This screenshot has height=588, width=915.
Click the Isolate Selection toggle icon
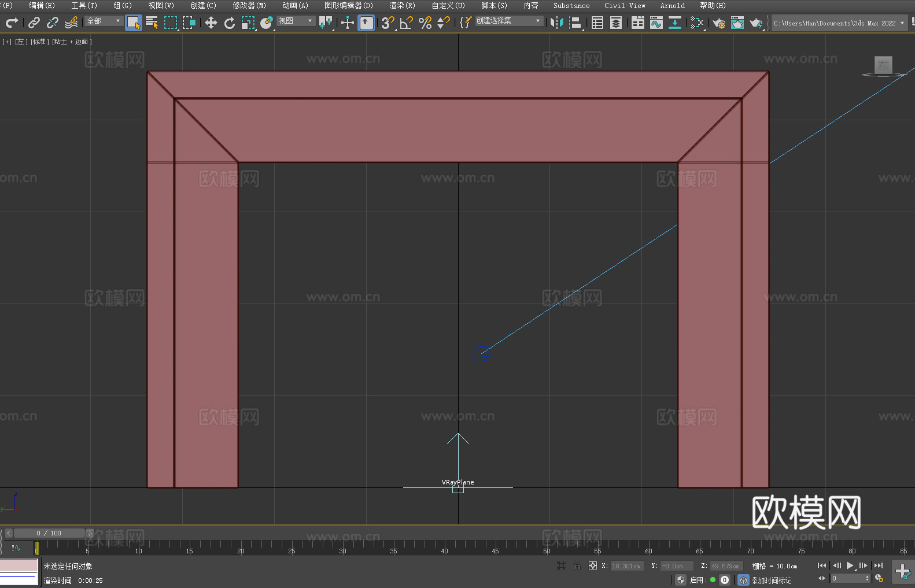point(561,565)
